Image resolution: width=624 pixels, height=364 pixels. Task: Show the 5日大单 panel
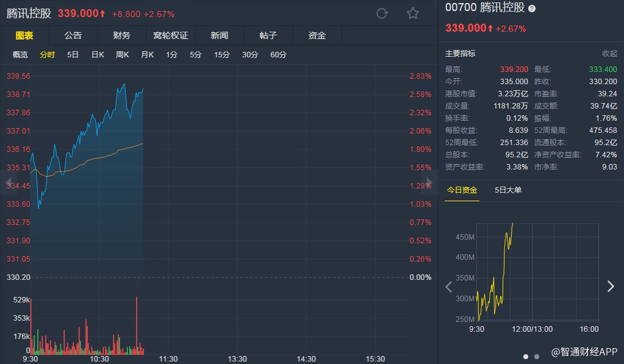[x=508, y=190]
